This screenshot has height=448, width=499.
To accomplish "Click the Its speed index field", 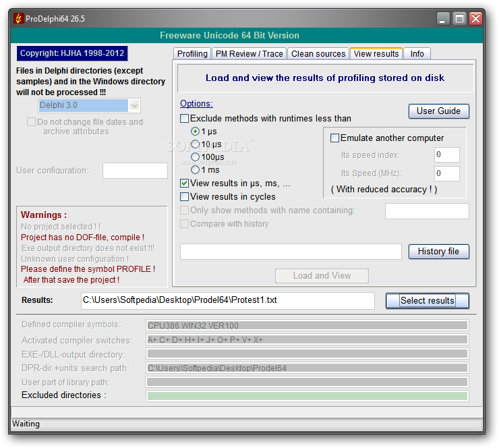I will coord(447,155).
